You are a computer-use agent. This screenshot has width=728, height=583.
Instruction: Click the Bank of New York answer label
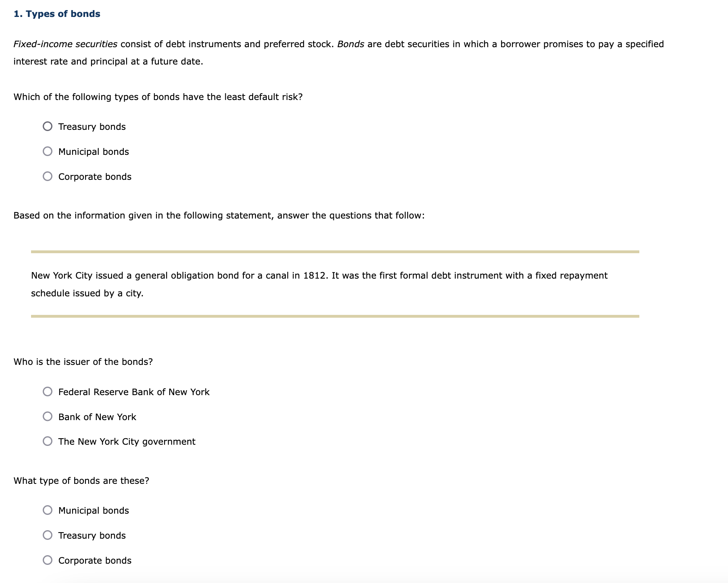(97, 416)
